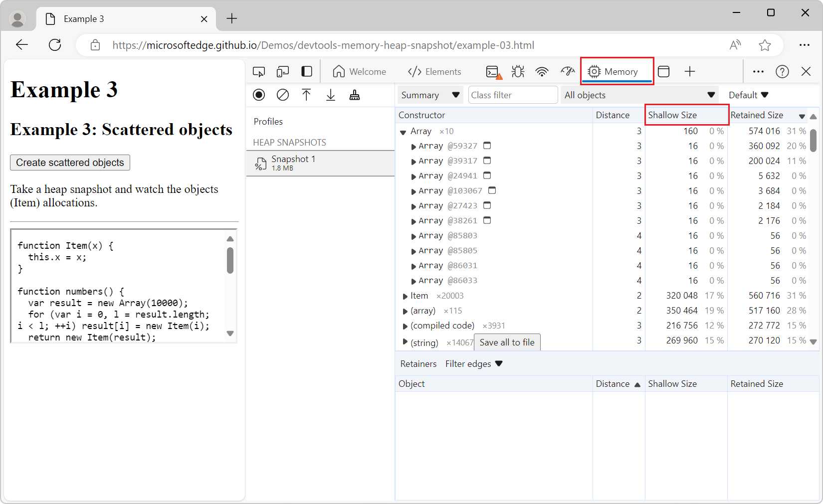Sort by the Shallow Size column header
The width and height of the screenshot is (823, 504).
pos(671,115)
